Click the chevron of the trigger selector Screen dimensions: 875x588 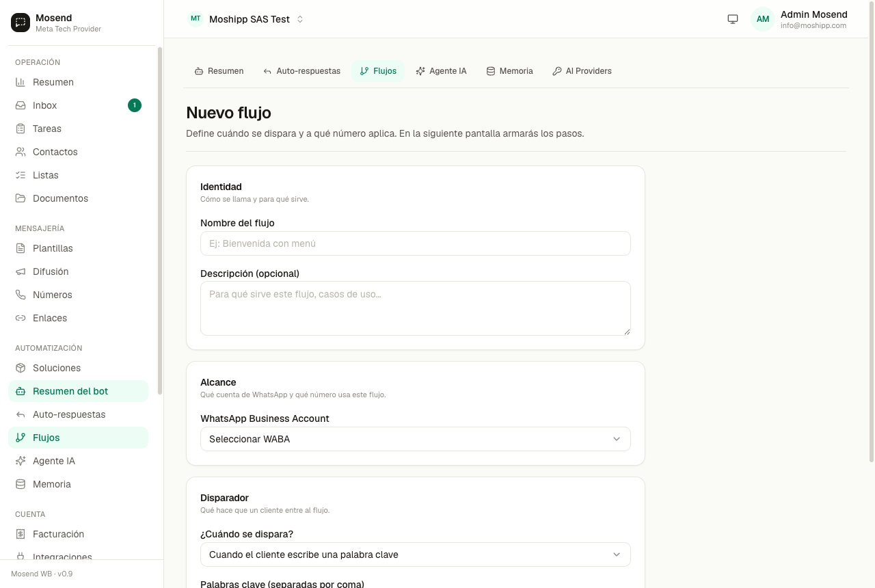point(617,554)
